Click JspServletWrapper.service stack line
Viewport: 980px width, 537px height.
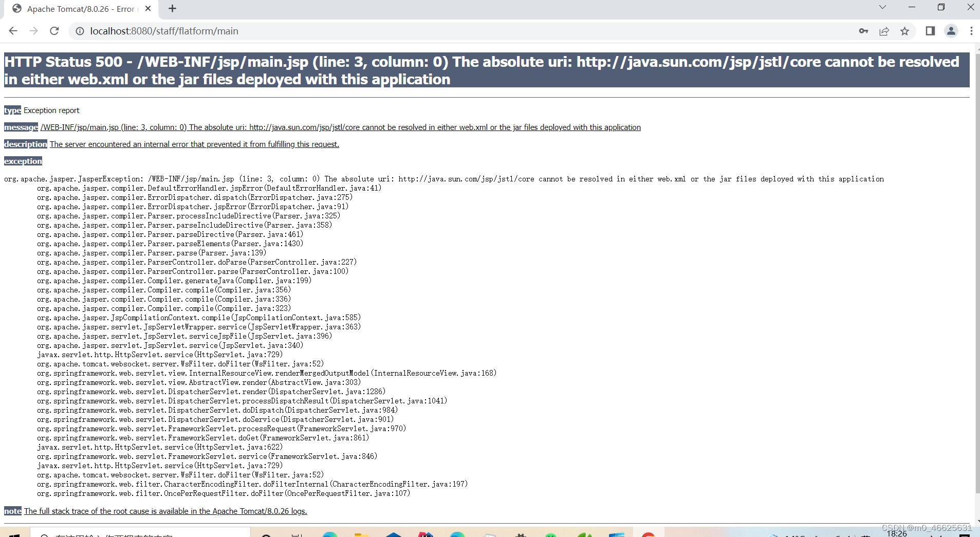click(199, 327)
